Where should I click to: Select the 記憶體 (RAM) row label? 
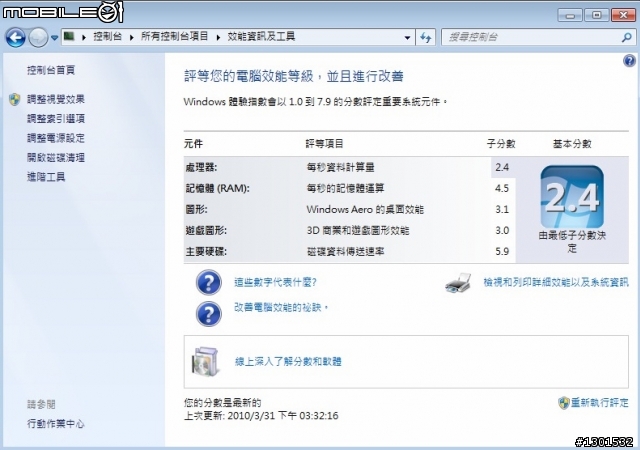pyautogui.click(x=217, y=188)
